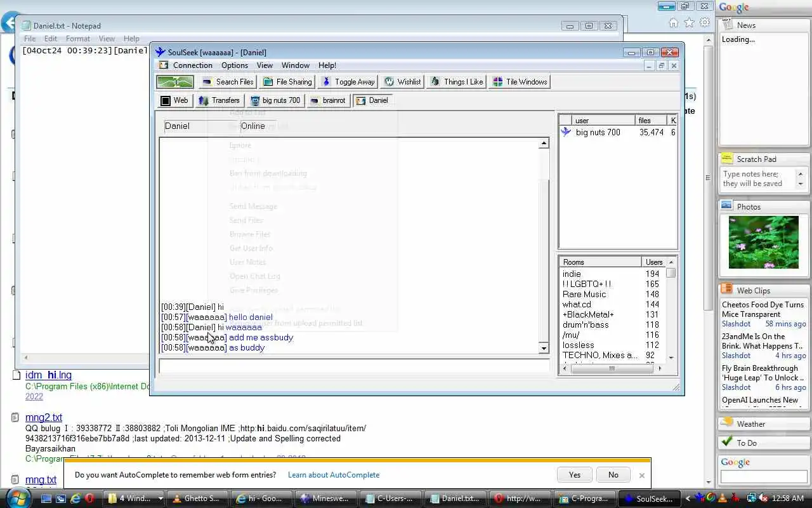Click the Photos gadget icon
The image size is (812, 508).
[727, 206]
